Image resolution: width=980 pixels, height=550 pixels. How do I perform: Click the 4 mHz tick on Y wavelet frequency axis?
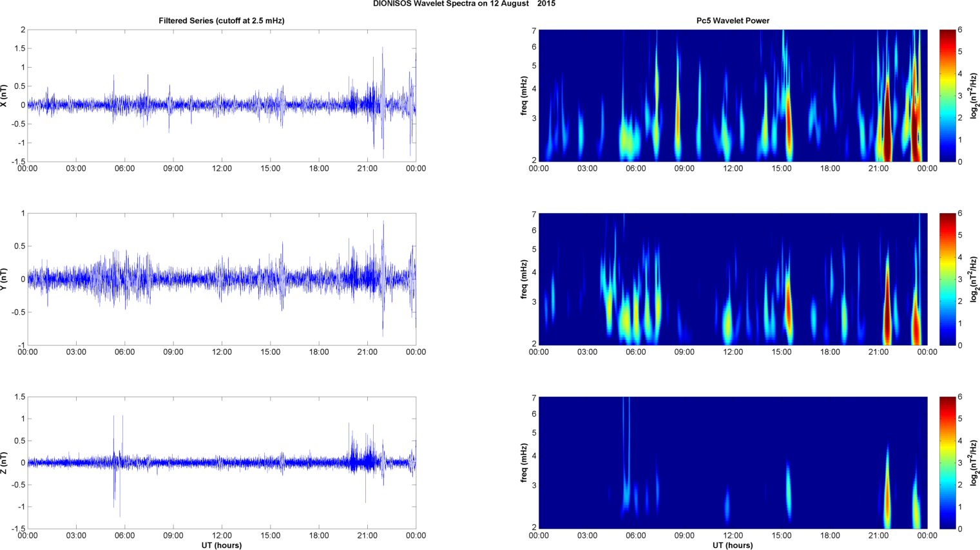(534, 273)
